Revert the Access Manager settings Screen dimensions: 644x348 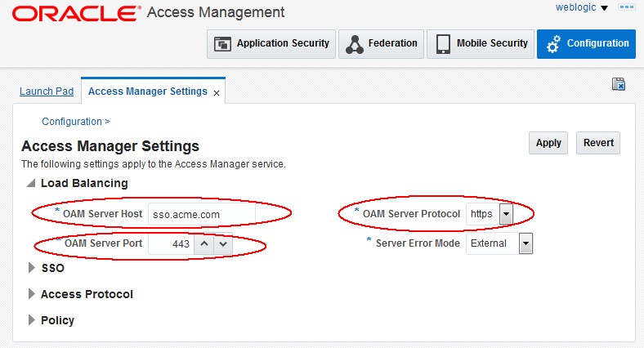tap(598, 143)
